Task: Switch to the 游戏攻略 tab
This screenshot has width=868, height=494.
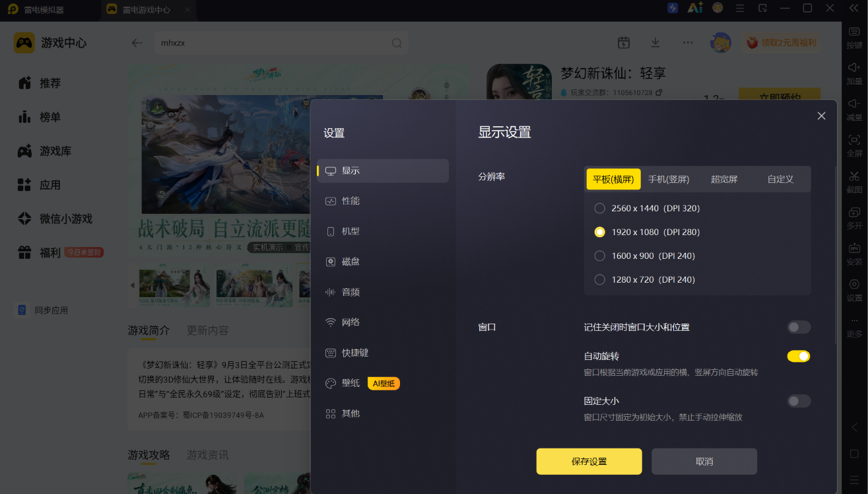Action: tap(149, 455)
